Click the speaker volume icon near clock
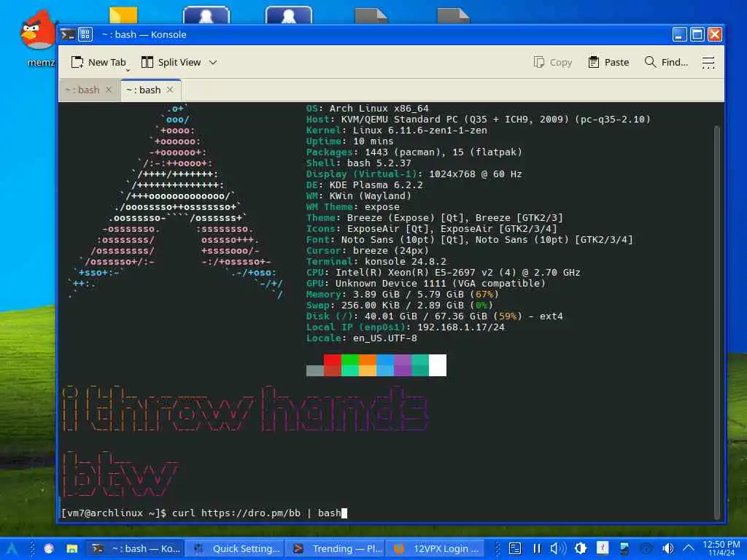This screenshot has height=560, width=747. pyautogui.click(x=668, y=548)
